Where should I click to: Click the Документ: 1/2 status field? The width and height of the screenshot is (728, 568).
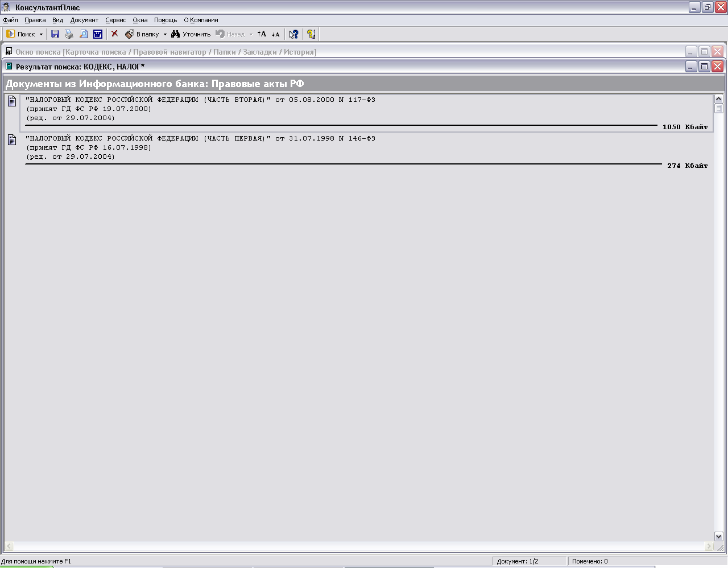[x=530, y=561]
